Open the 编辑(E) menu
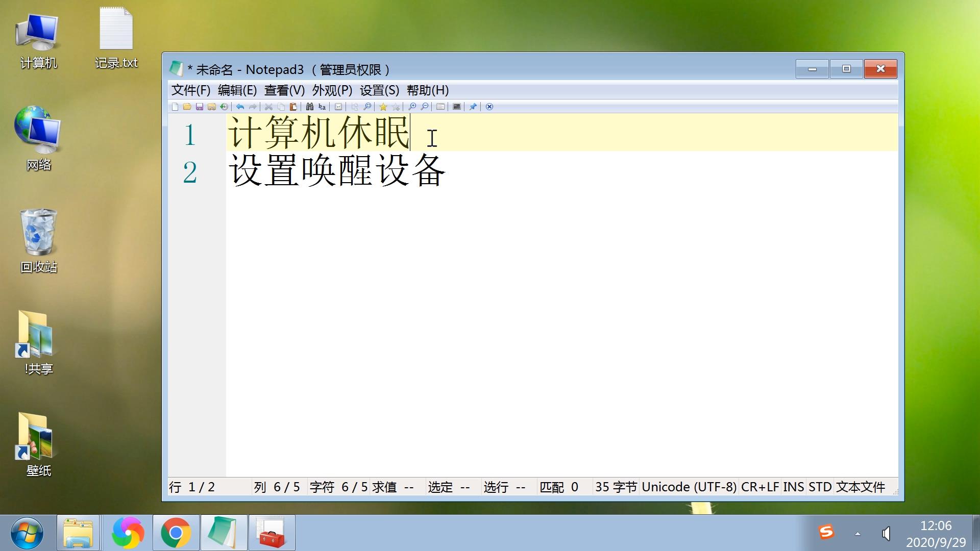The width and height of the screenshot is (980, 551). coord(237,90)
